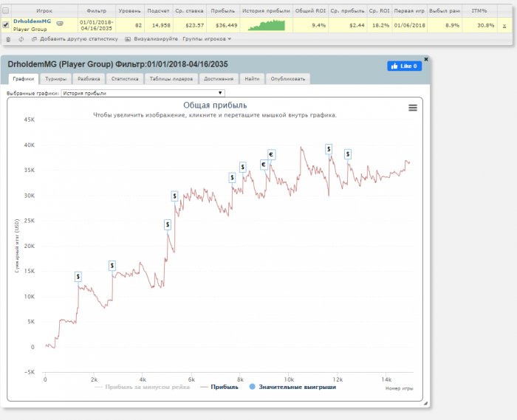Click the 'Визуализируйте' link
517x420 pixels.
coord(156,39)
